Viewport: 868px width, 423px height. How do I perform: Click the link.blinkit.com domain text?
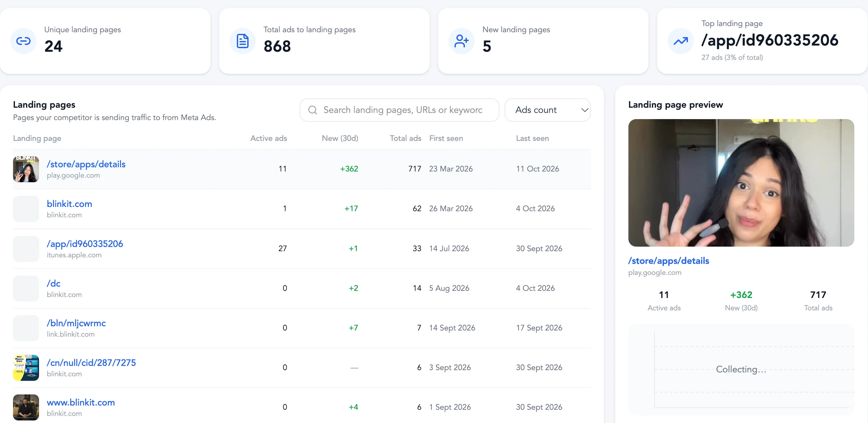(71, 334)
